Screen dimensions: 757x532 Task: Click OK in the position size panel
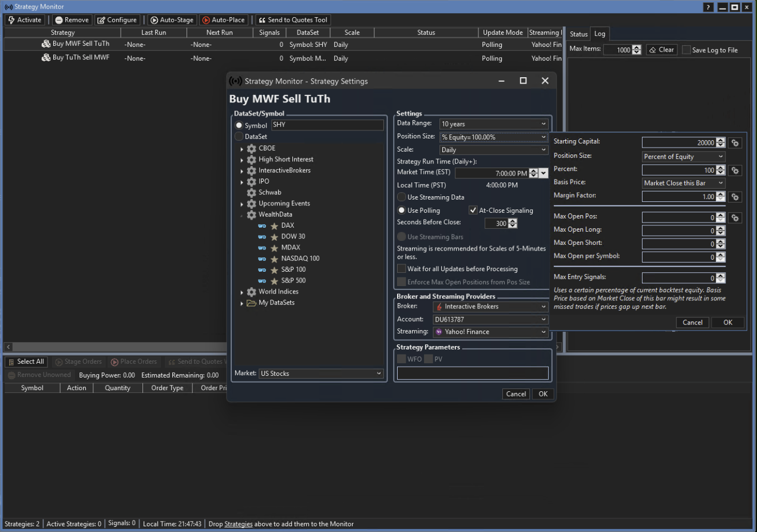click(727, 323)
